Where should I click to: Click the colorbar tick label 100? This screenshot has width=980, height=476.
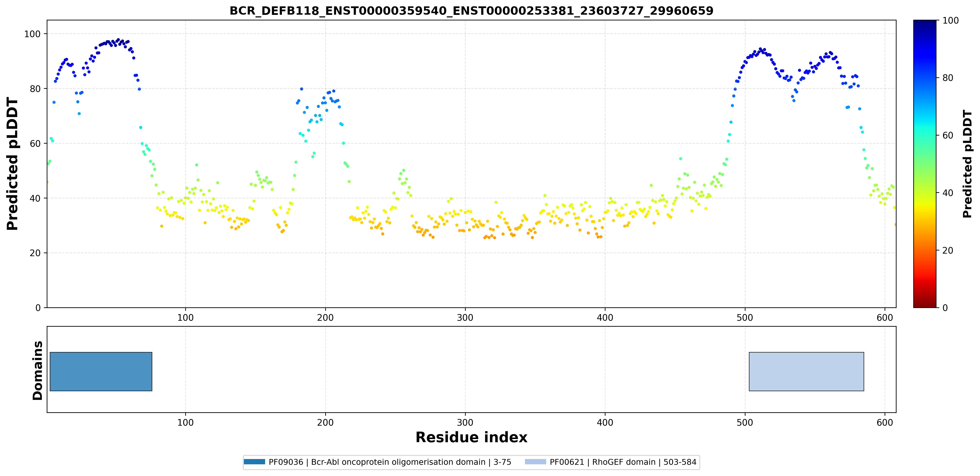tap(950, 21)
